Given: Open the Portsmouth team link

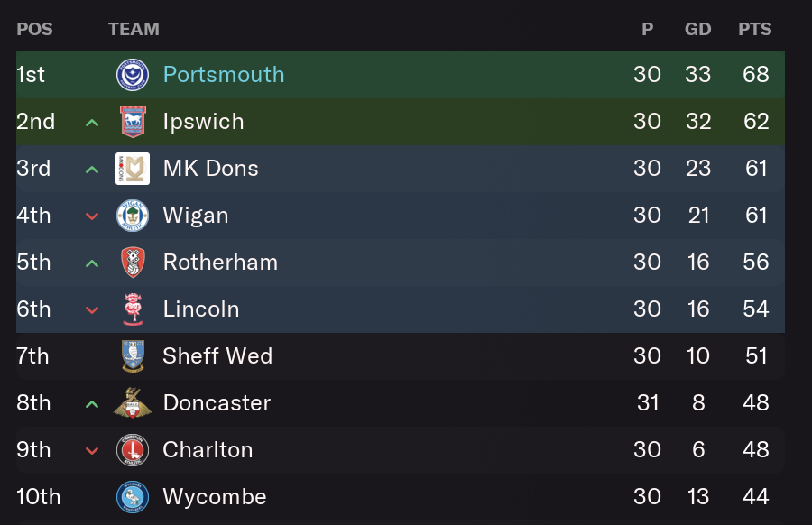Looking at the screenshot, I should 224,75.
